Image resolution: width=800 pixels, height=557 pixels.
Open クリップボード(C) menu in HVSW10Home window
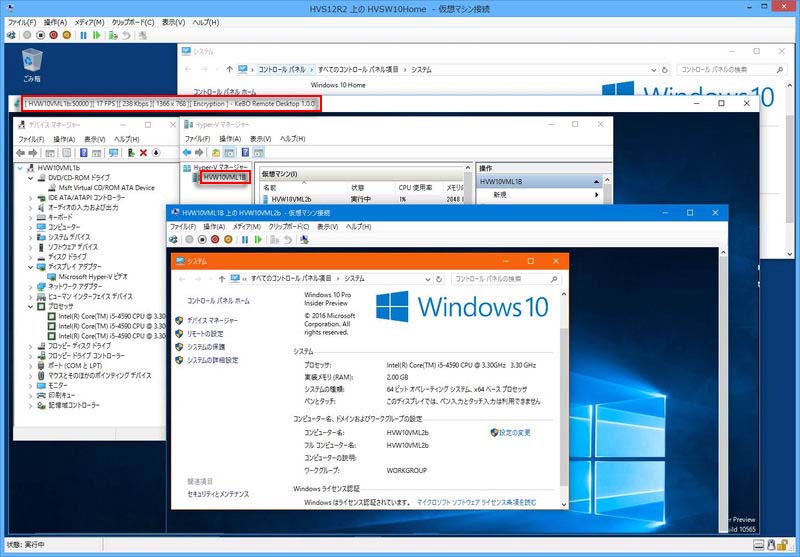coord(133,22)
